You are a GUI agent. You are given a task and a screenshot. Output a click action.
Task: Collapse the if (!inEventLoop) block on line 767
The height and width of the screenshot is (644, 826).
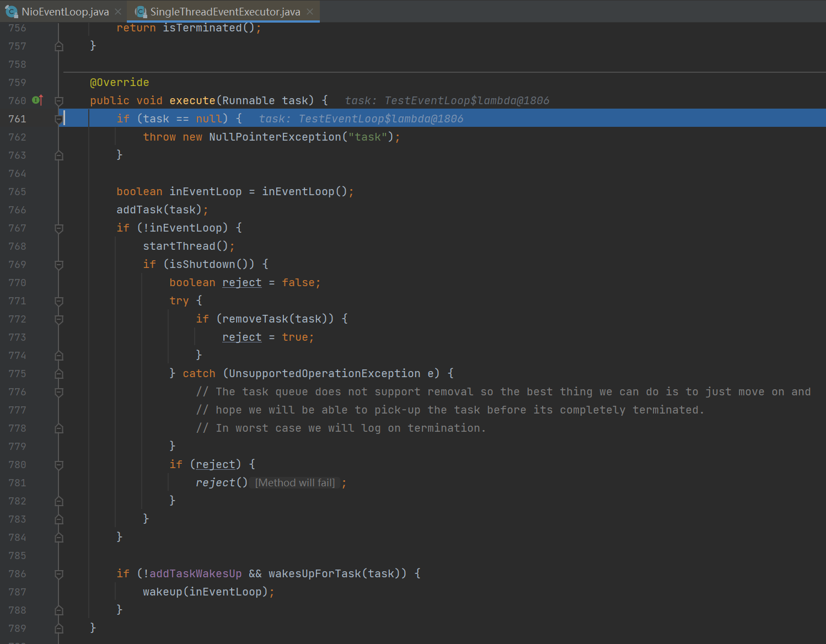tap(59, 228)
